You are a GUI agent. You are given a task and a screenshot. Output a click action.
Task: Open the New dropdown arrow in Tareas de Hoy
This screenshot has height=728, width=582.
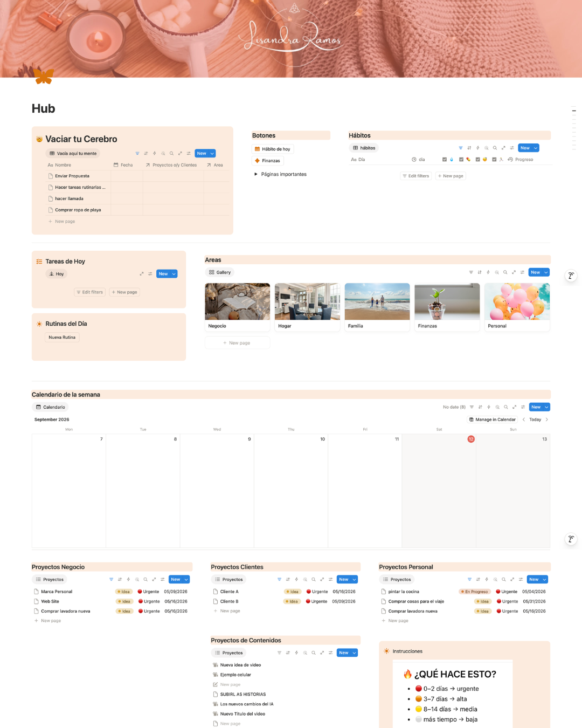(174, 274)
